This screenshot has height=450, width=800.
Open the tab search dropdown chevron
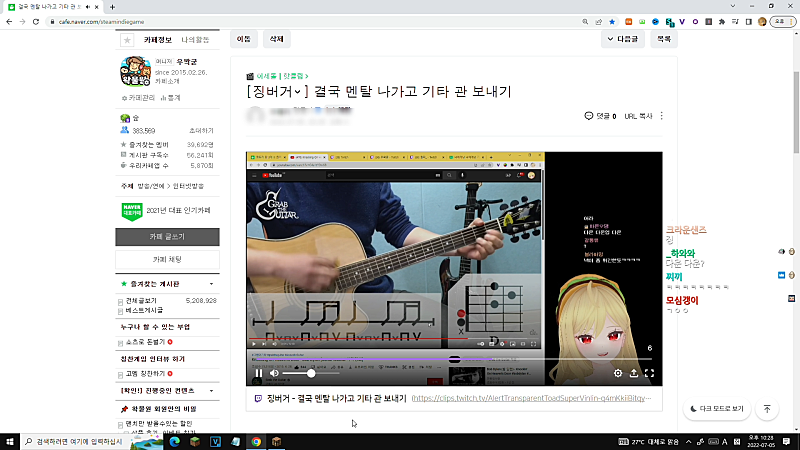click(733, 6)
